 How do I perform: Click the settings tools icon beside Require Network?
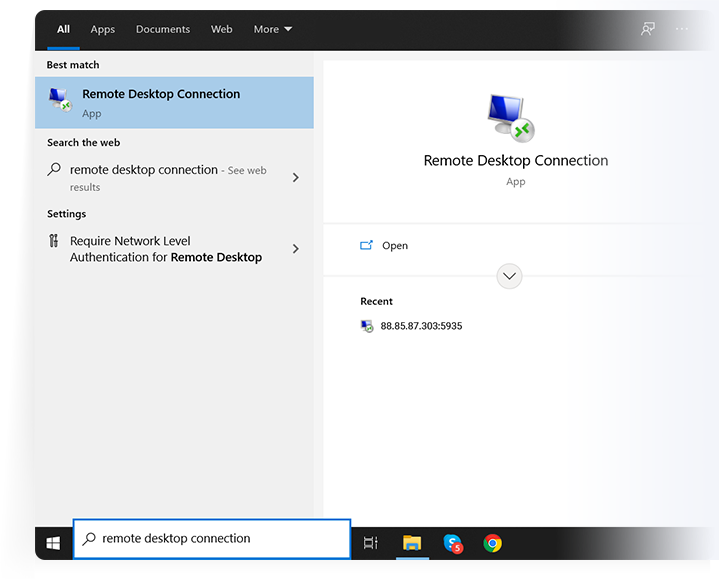point(54,241)
